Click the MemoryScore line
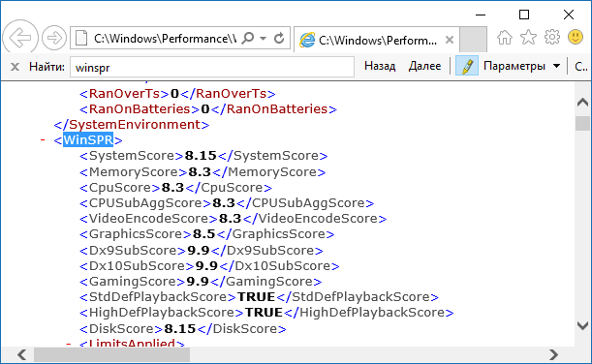Screen dimensions: 592x364 203,172
